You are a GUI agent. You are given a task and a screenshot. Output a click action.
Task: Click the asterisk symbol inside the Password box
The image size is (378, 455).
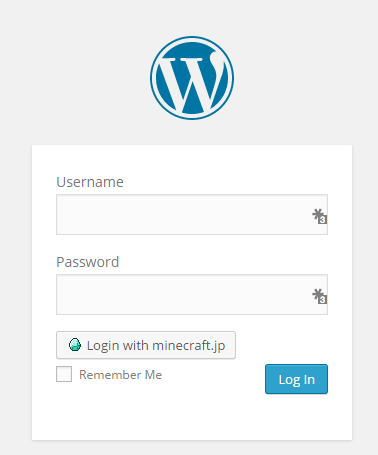coord(317,294)
